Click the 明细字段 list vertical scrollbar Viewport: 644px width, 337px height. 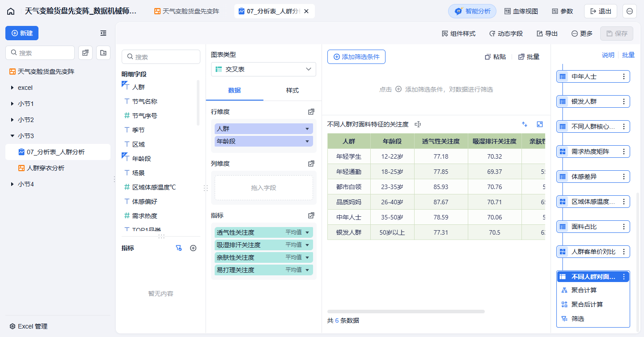pos(198,103)
